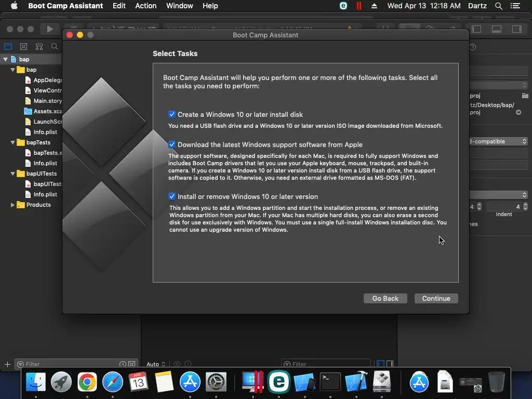Open ESET app from the Dock
Viewport: 532px width, 399px height.
(278, 382)
